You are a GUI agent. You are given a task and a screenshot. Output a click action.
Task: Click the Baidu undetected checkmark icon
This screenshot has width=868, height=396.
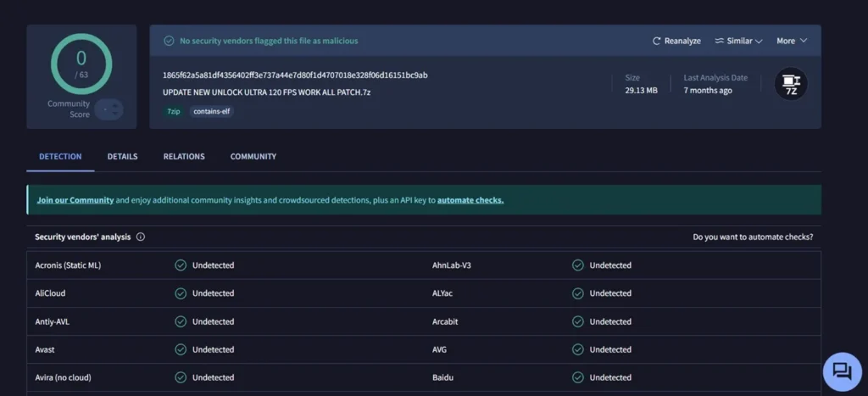click(577, 377)
